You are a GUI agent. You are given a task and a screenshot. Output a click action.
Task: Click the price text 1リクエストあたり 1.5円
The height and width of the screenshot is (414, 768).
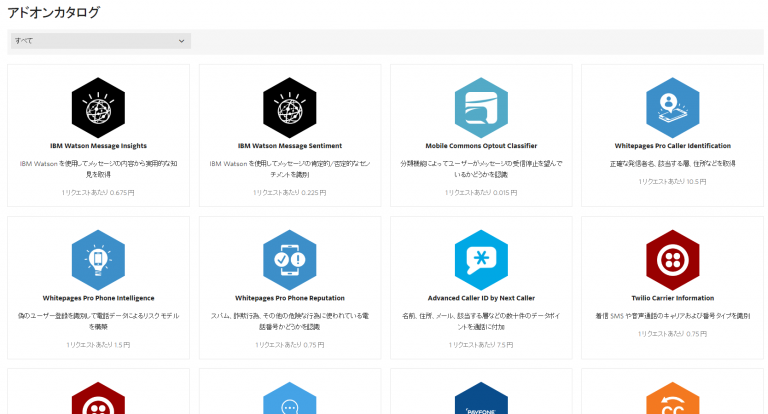pyautogui.click(x=98, y=345)
